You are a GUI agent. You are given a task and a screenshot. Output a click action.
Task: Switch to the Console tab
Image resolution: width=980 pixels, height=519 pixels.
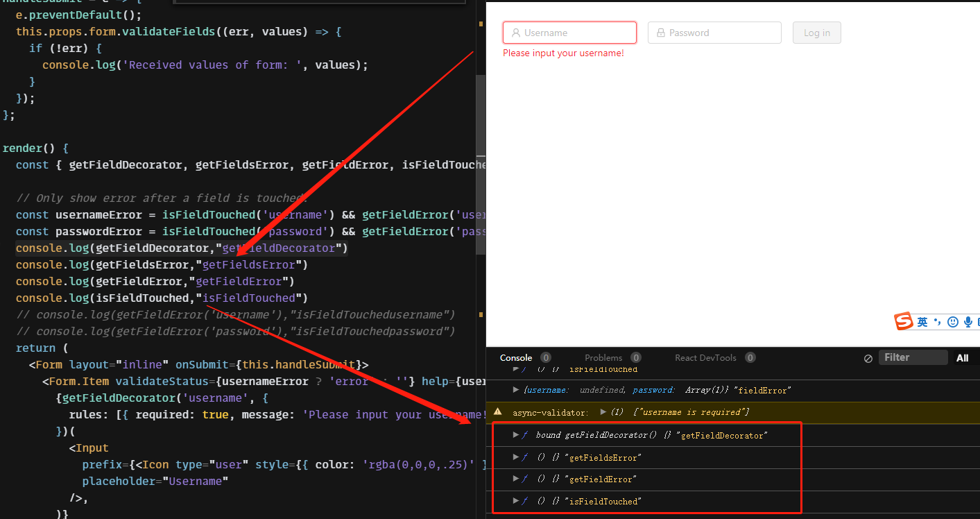(x=516, y=357)
